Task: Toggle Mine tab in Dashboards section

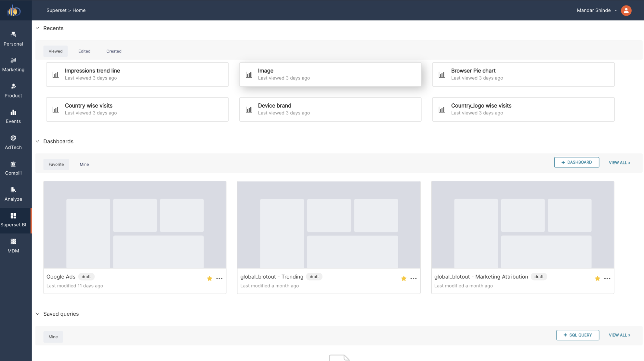Action: (84, 164)
